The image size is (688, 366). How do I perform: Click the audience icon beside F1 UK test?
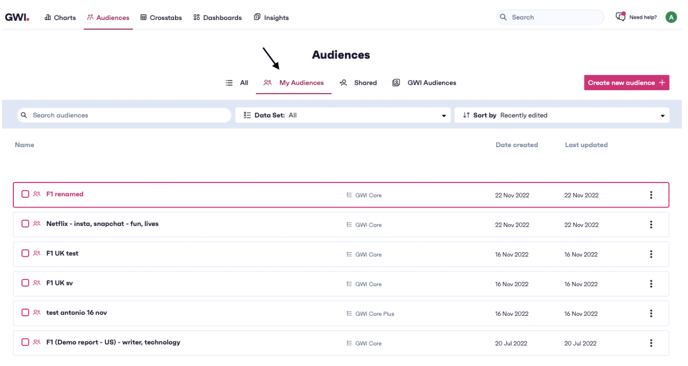[x=37, y=253]
